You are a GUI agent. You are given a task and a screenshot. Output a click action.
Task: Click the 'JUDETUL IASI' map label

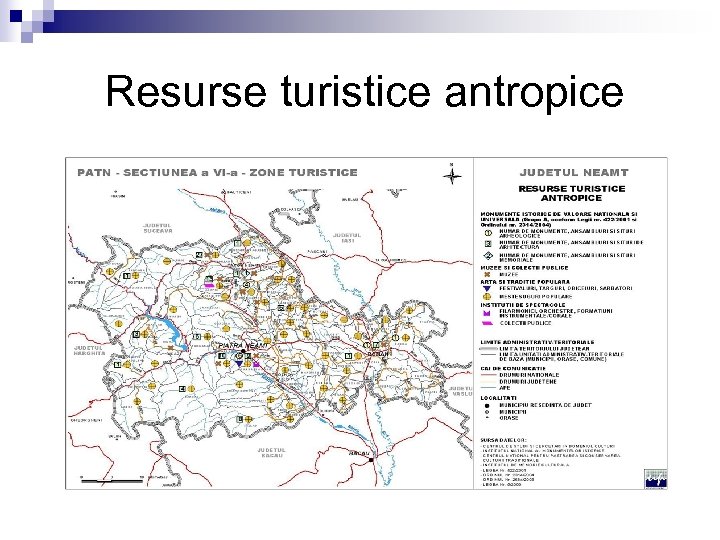pos(347,237)
